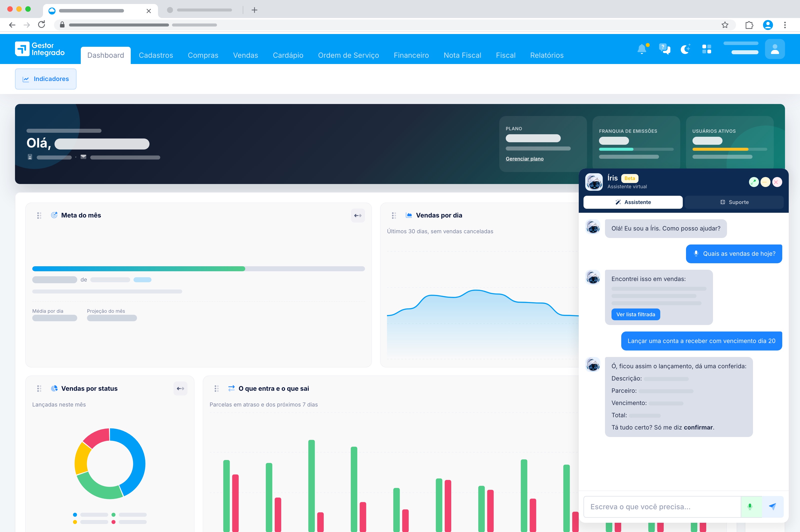Reload the page in browser
Image resolution: width=800 pixels, height=532 pixels.
click(x=41, y=25)
